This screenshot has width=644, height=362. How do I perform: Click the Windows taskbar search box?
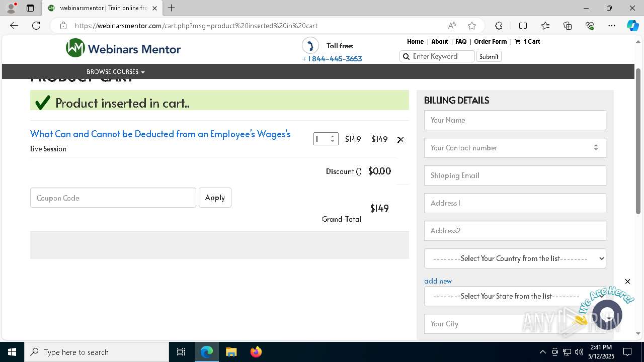[x=97, y=352]
